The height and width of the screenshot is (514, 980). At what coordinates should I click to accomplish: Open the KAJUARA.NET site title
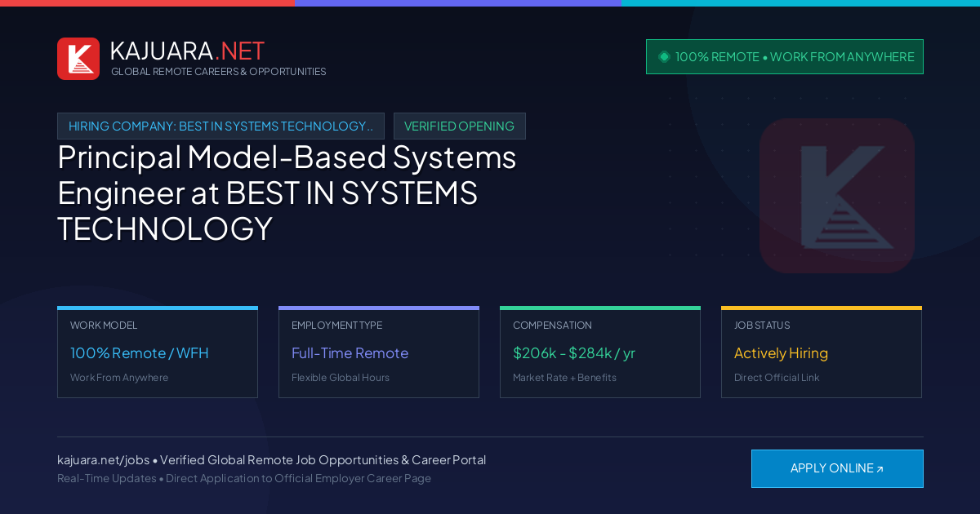[x=187, y=51]
